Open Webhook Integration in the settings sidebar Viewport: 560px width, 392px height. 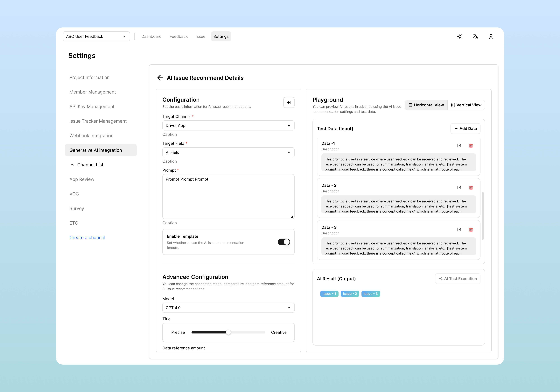point(91,136)
